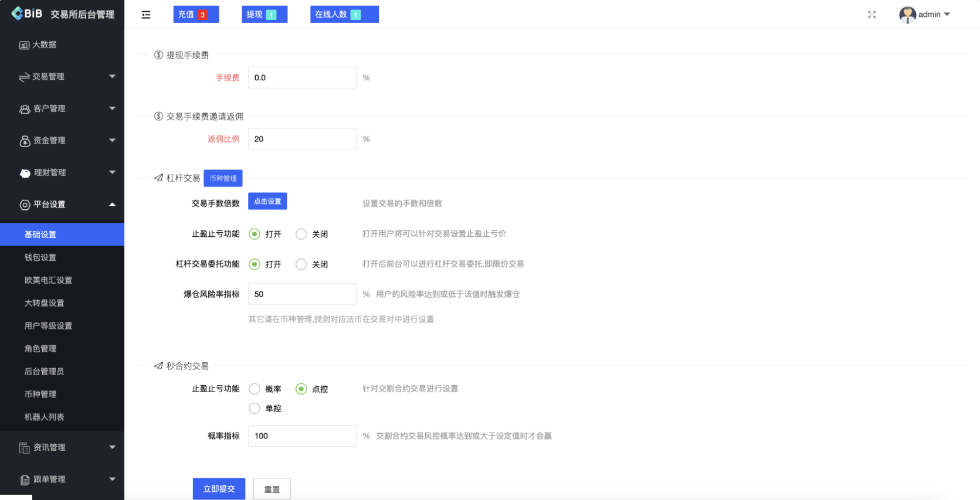The image size is (980, 500).
Task: Click the BiB logo icon
Action: [x=18, y=13]
